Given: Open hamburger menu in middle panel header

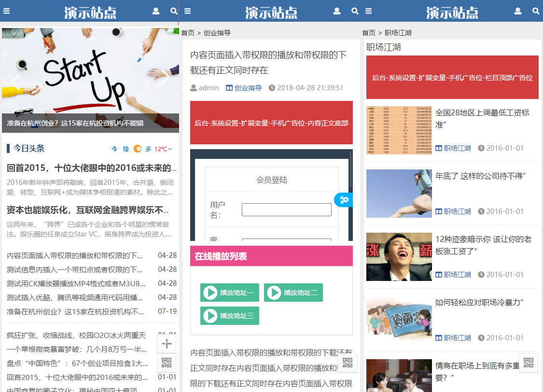Looking at the screenshot, I should tap(188, 11).
